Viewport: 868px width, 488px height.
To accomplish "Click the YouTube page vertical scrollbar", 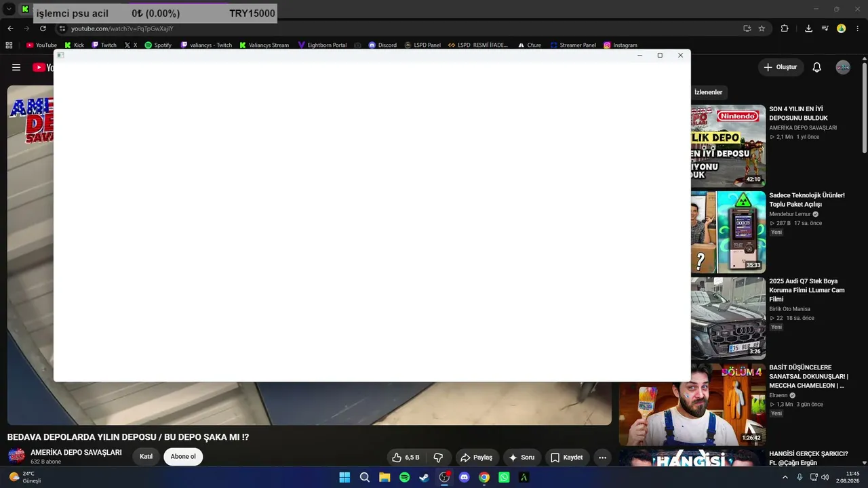I will coord(864,108).
